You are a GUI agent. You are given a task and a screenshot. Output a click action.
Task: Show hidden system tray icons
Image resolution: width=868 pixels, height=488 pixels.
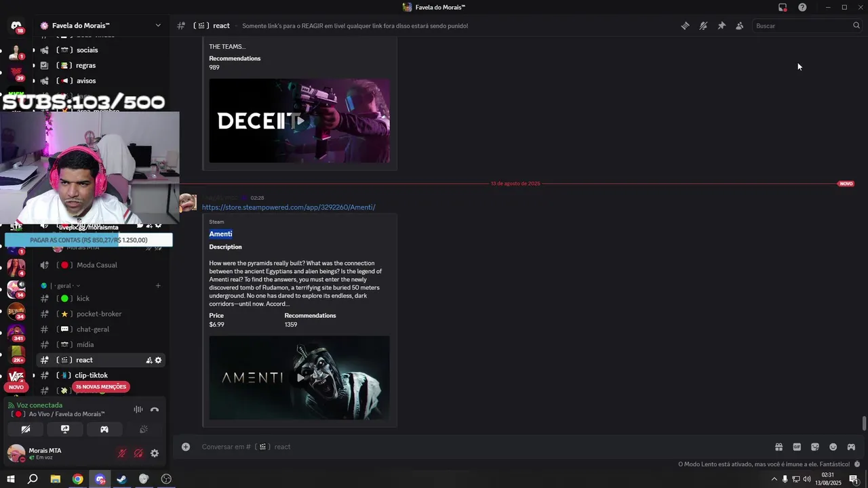pos(774,479)
